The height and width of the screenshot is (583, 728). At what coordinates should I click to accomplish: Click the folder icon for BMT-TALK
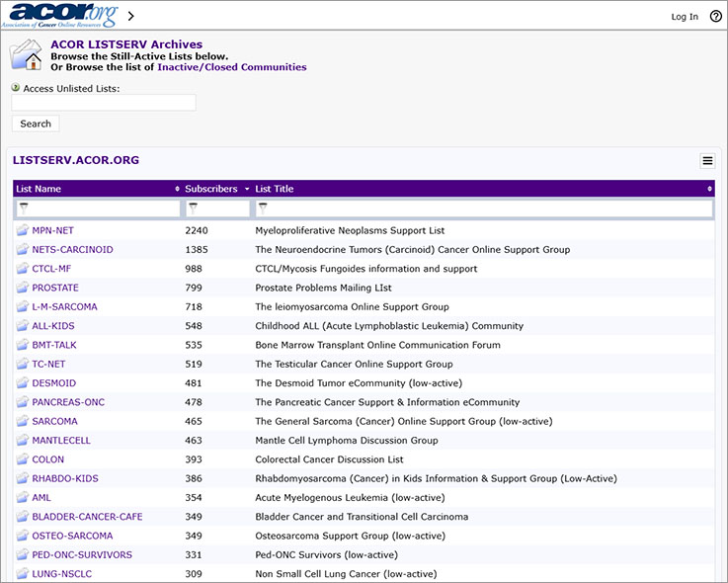tap(23, 344)
